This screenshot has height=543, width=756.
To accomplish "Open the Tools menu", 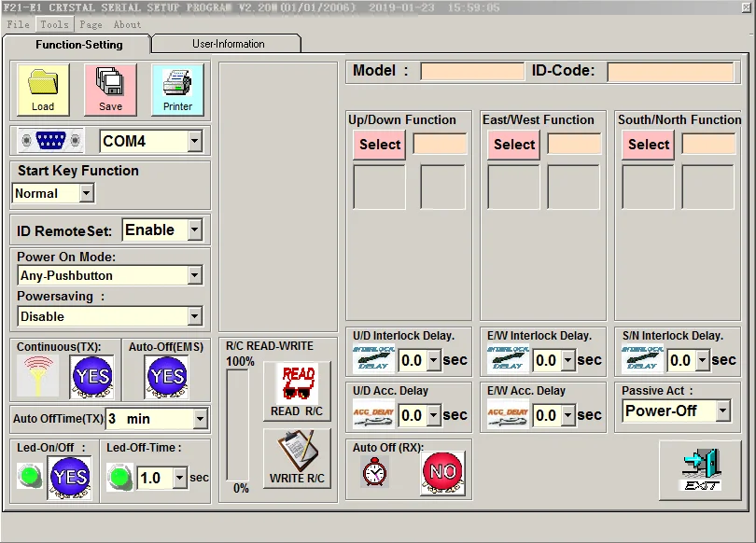I will [x=54, y=24].
